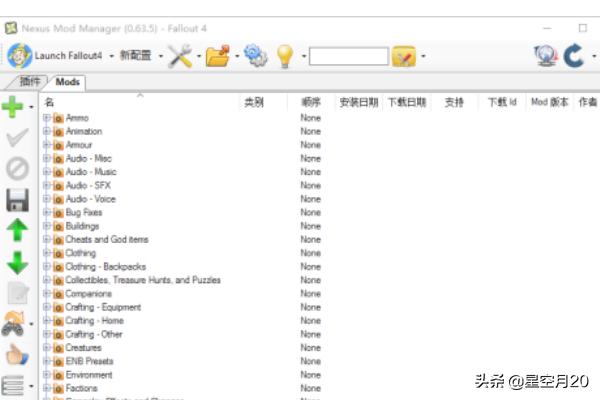The height and width of the screenshot is (400, 600).
Task: Expand the Animation category
Action: pyautogui.click(x=47, y=131)
